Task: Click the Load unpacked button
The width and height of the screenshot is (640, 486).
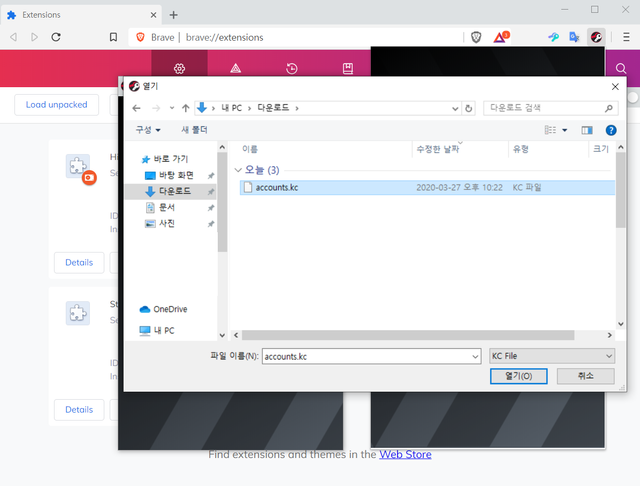Action: [x=56, y=105]
